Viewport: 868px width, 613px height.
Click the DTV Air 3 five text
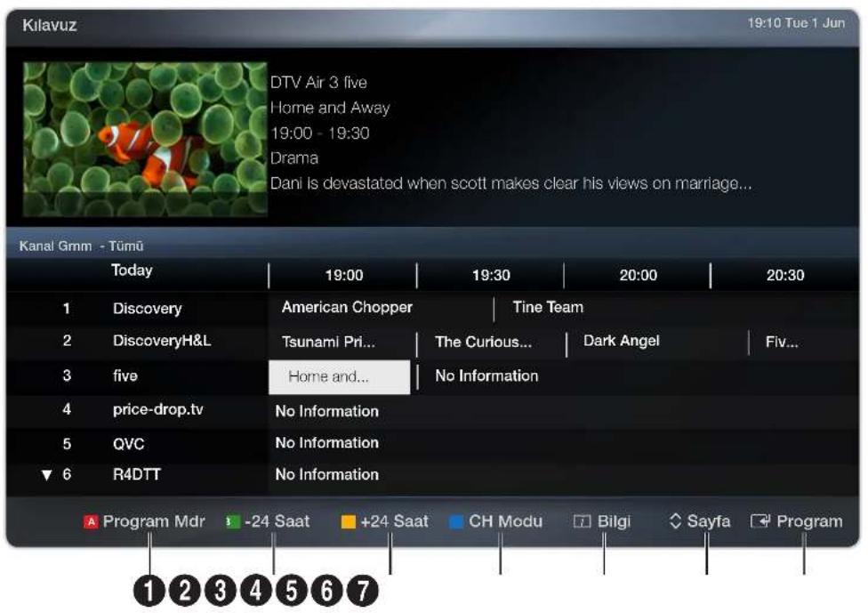318,83
